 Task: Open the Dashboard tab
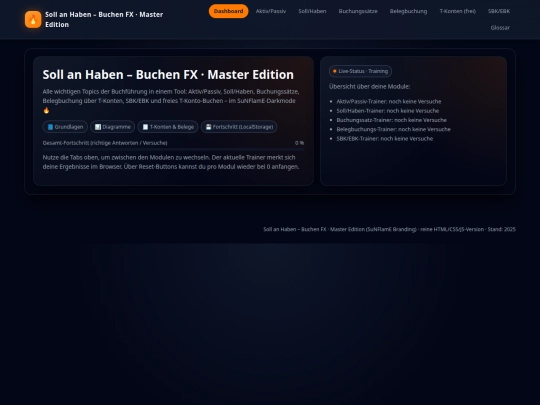click(x=228, y=11)
